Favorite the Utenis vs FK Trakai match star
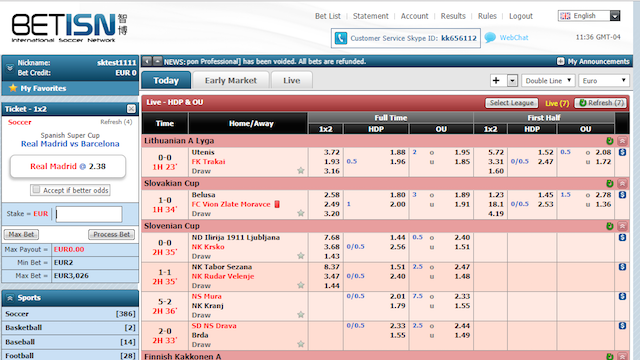 [301, 171]
